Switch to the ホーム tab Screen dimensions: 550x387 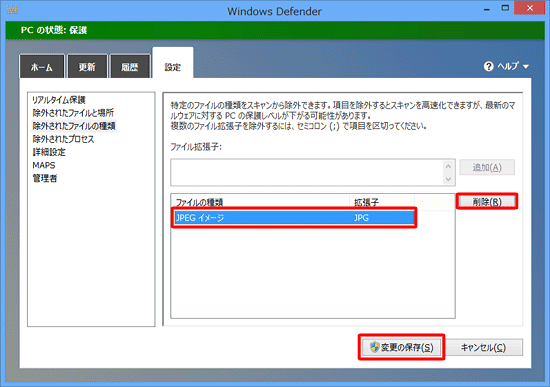coord(42,66)
